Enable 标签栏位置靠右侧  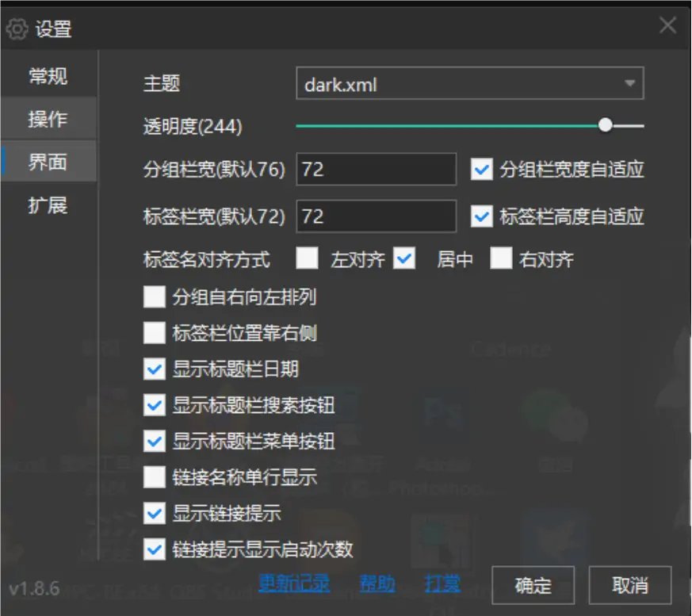point(155,333)
